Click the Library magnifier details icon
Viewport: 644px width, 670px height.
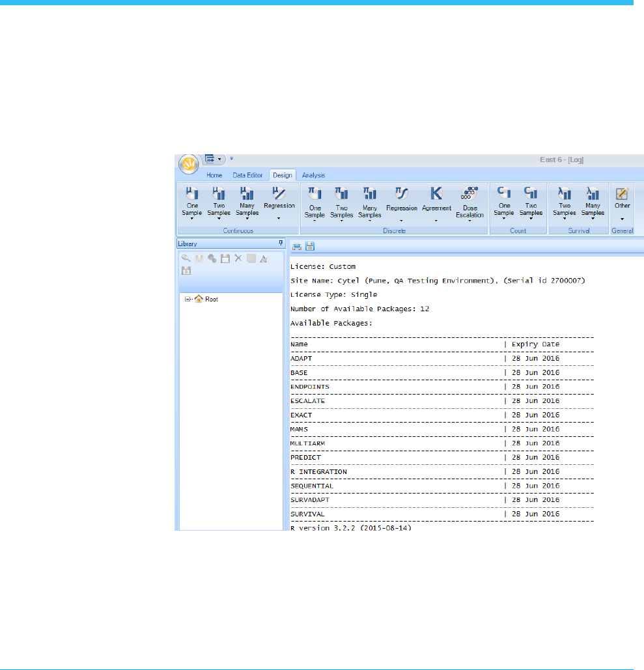click(x=186, y=258)
